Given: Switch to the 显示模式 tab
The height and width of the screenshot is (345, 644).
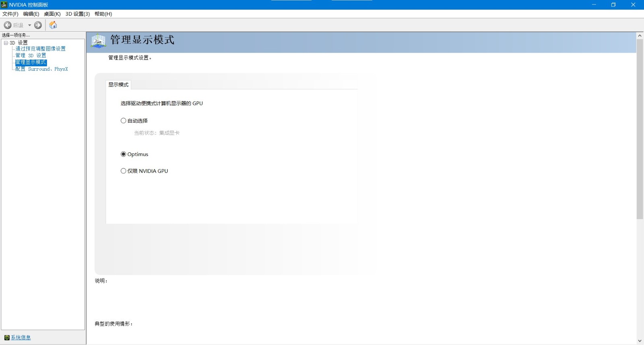Looking at the screenshot, I should pyautogui.click(x=118, y=85).
